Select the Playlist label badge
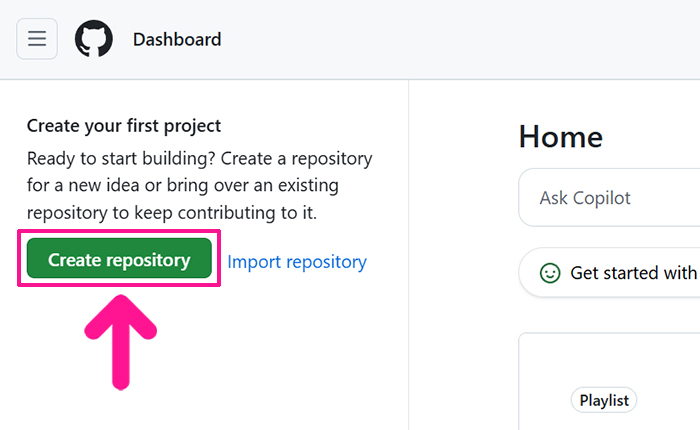 (605, 400)
